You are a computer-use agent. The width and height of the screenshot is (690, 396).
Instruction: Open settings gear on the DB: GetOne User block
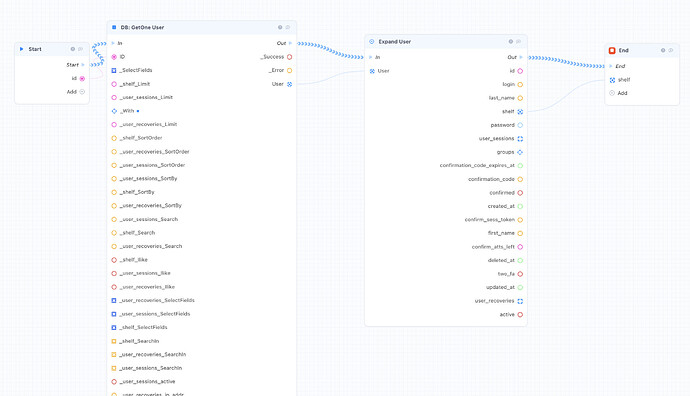(x=280, y=27)
